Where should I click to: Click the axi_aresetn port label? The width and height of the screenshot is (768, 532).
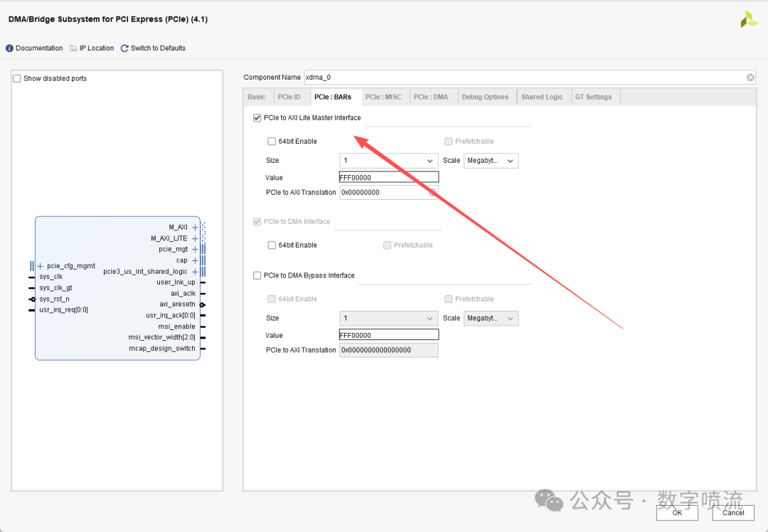[177, 304]
